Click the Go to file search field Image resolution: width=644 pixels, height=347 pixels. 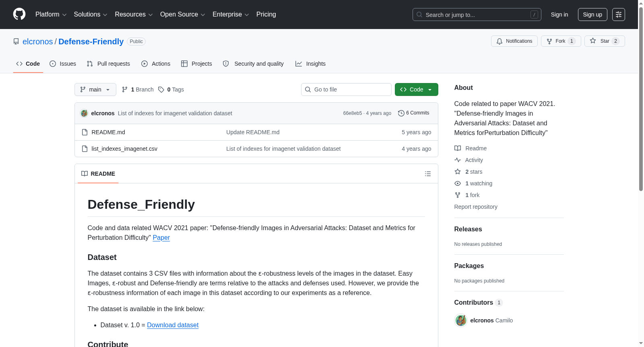click(346, 89)
